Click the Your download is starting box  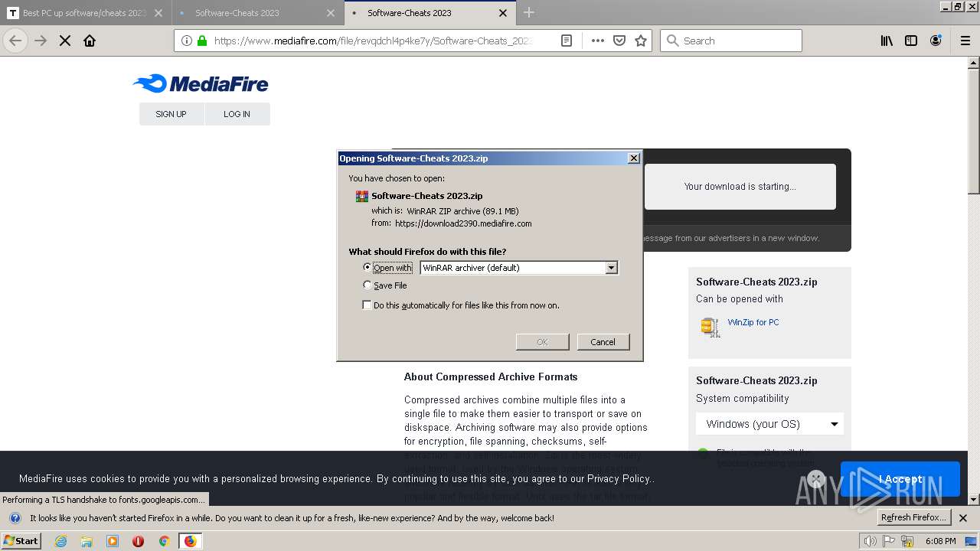[740, 186]
